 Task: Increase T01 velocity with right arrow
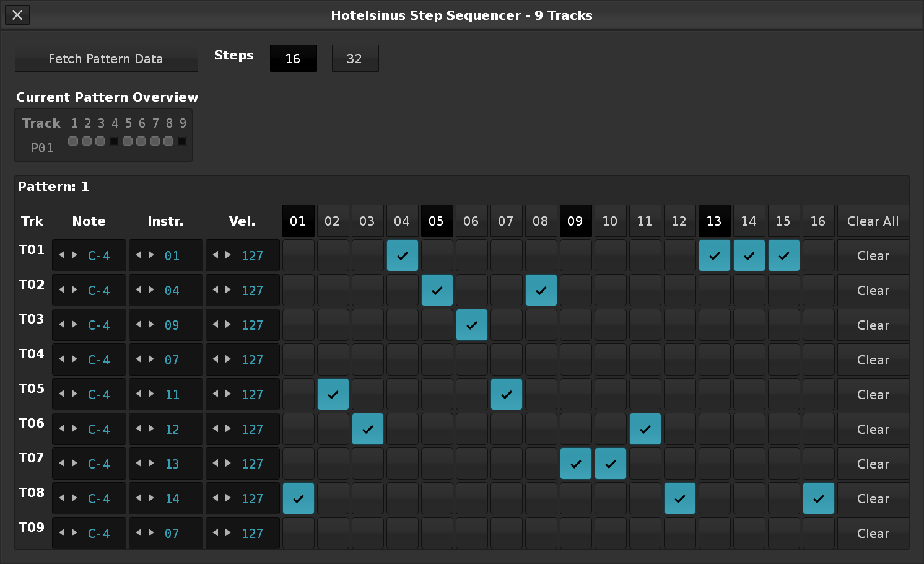(x=228, y=255)
